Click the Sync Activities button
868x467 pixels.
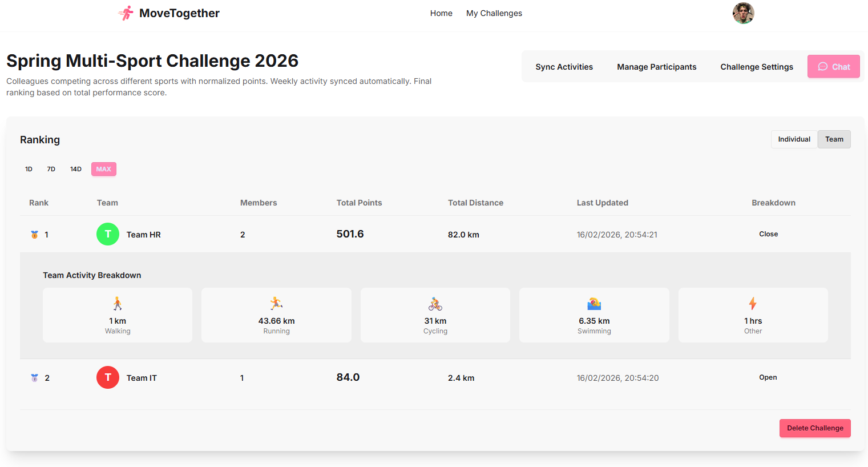564,67
